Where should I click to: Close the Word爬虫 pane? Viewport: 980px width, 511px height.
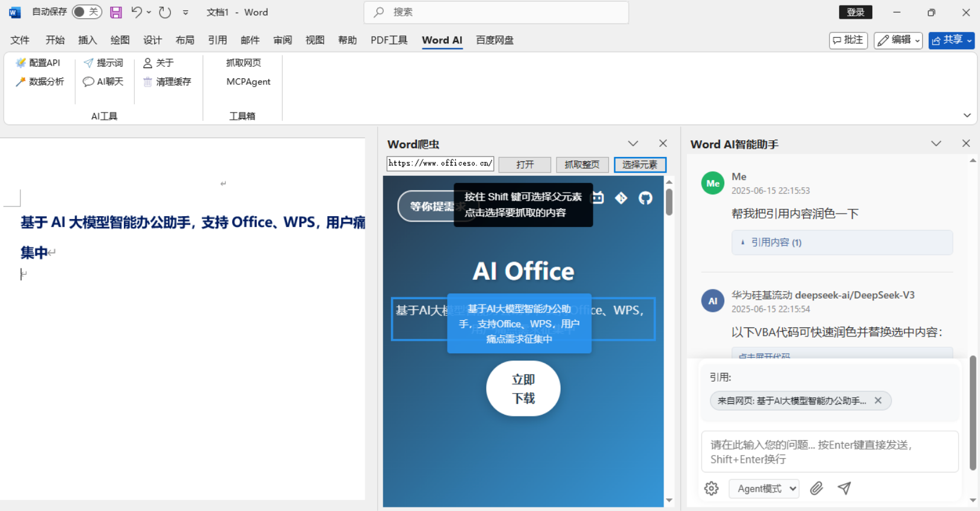pos(663,143)
